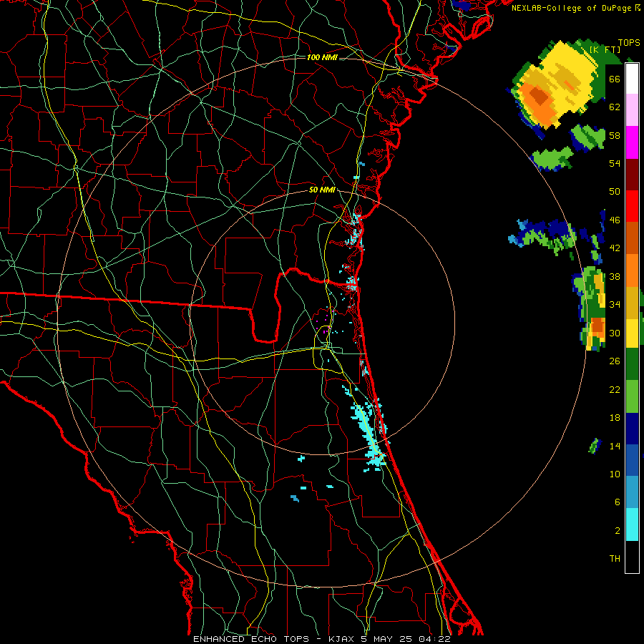The height and width of the screenshot is (644, 644).
Task: Click the light orange legend swatch
Action: pos(632,270)
